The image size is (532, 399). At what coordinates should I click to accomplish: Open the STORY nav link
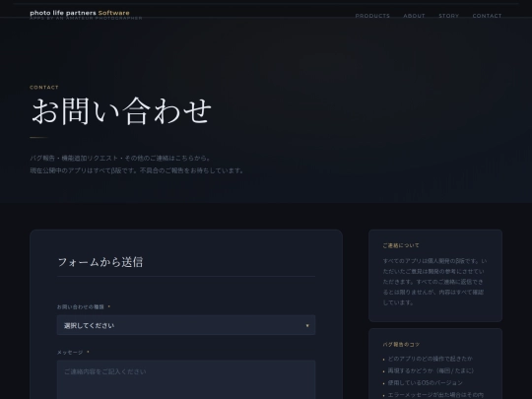[448, 16]
